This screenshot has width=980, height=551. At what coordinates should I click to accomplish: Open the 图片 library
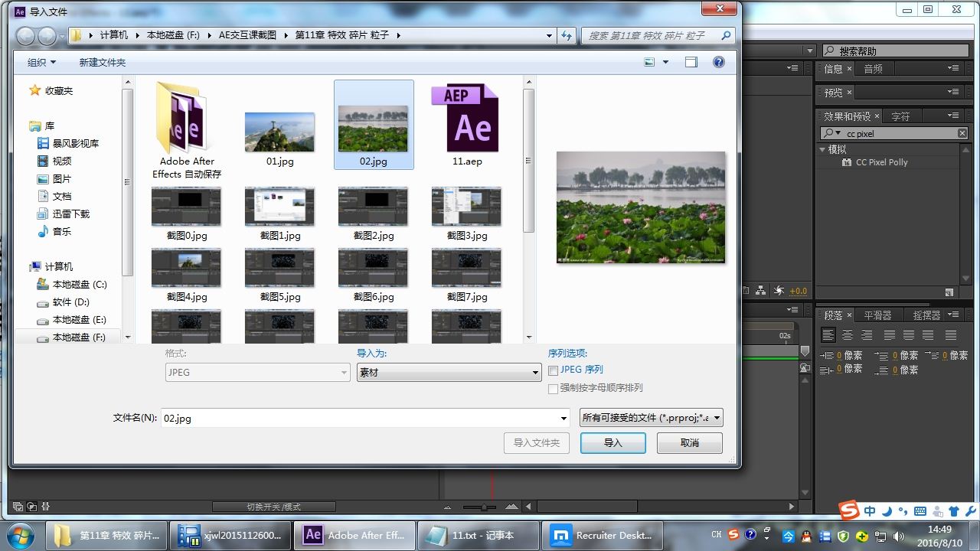[x=54, y=178]
